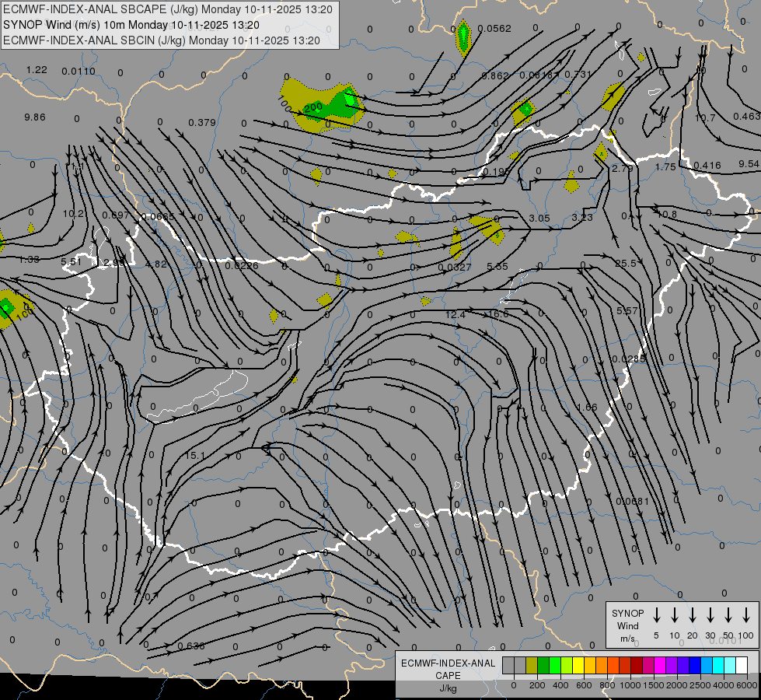This screenshot has width=761, height=700.
Task: Click the data value 9.86
Action: 35,117
